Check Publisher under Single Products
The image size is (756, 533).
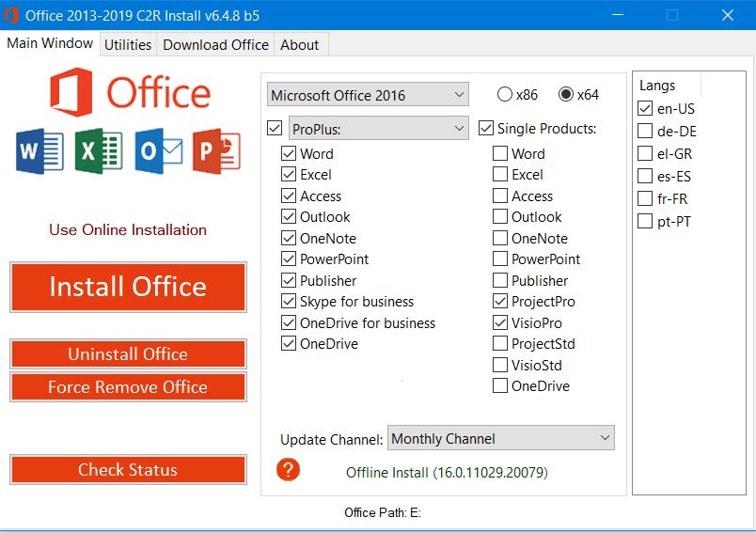pyautogui.click(x=500, y=280)
